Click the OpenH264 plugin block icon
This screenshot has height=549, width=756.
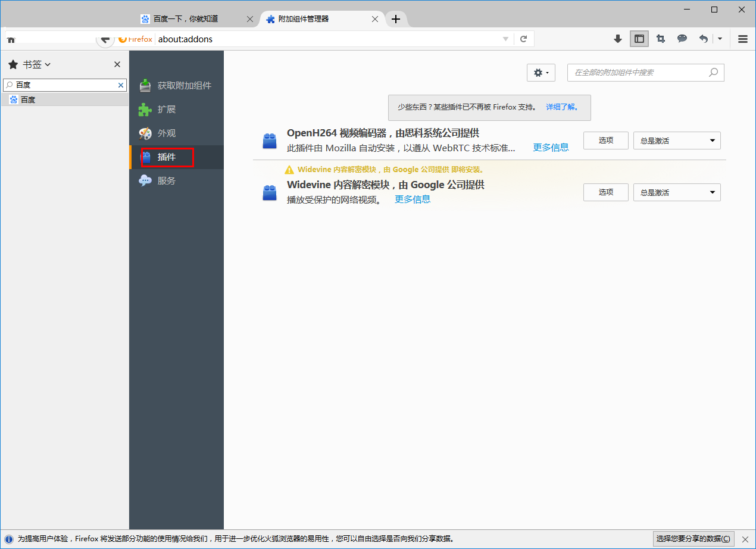(270, 141)
